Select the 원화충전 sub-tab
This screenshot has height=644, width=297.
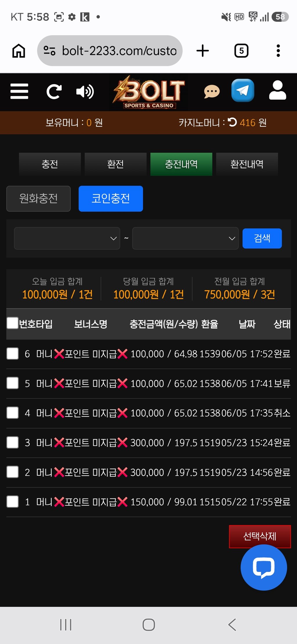[39, 199]
